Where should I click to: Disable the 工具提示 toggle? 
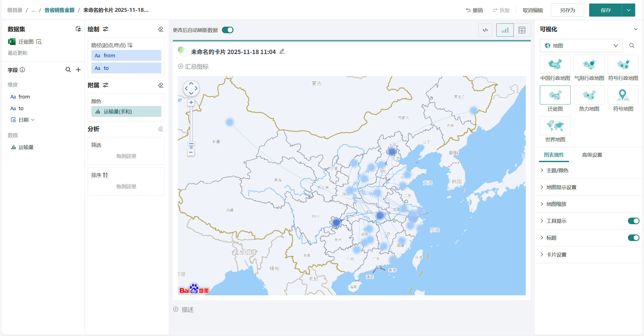coord(633,221)
